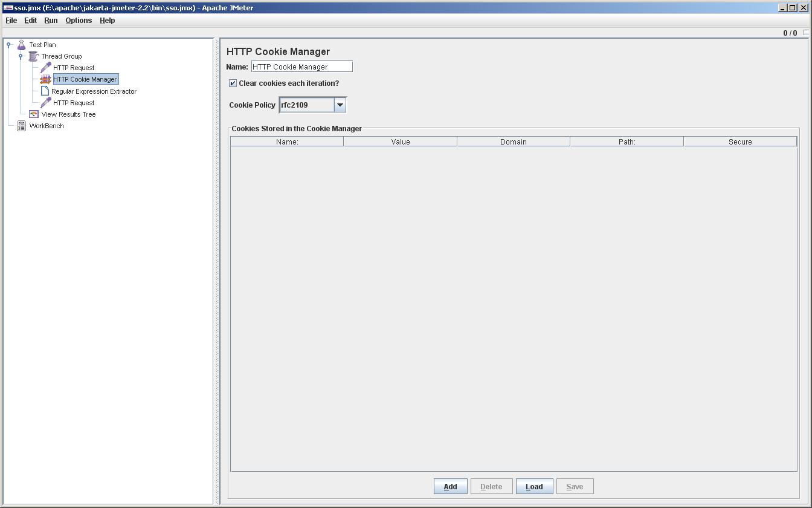
Task: Open the Cookie Policy dropdown arrow
Action: [340, 105]
